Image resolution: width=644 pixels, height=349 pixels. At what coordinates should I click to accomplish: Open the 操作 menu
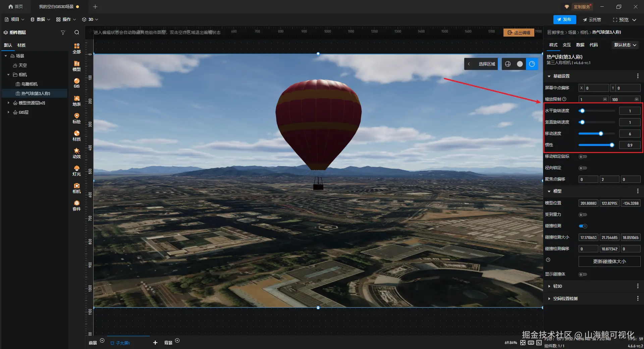click(66, 19)
